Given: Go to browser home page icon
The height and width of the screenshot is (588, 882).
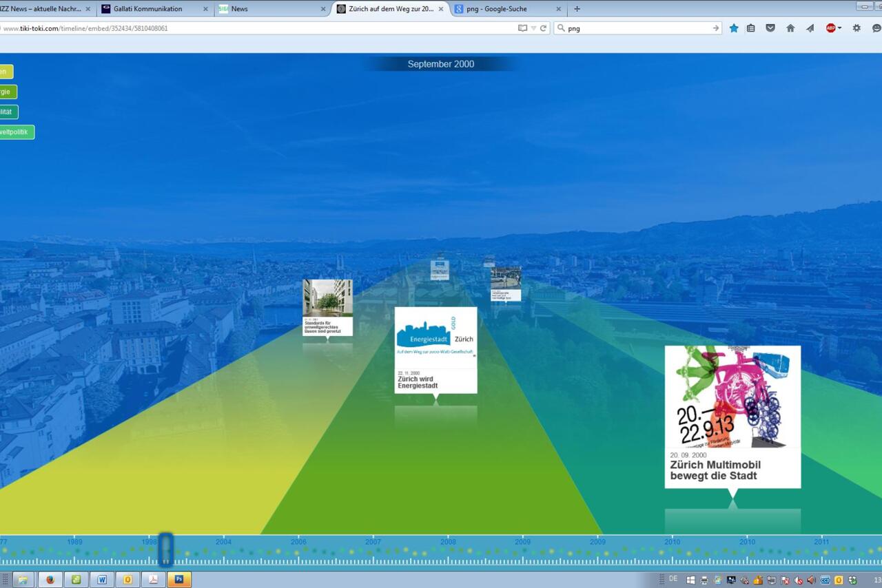Looking at the screenshot, I should pos(790,28).
